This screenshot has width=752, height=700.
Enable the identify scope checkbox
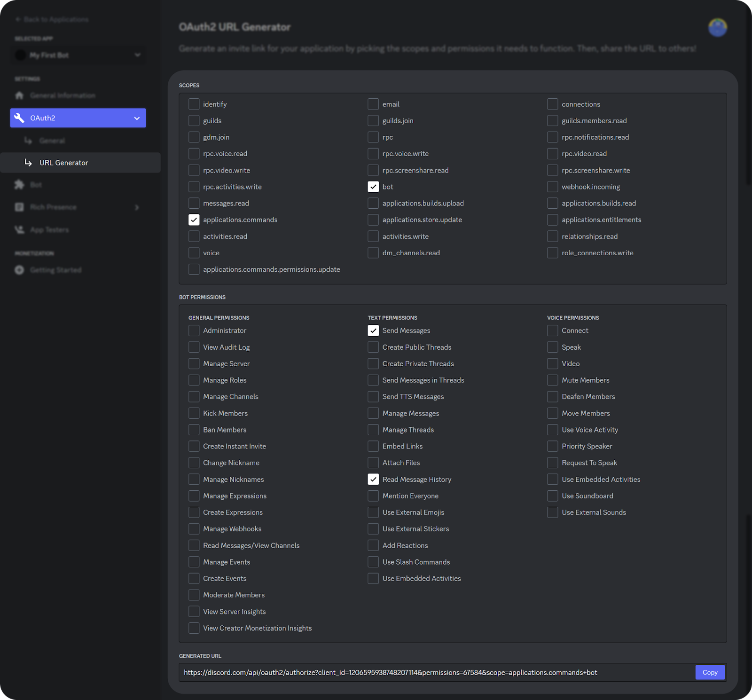point(194,104)
